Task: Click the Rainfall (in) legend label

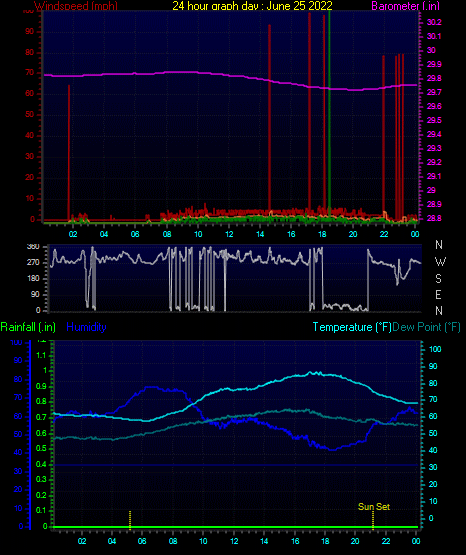Action: point(28,327)
